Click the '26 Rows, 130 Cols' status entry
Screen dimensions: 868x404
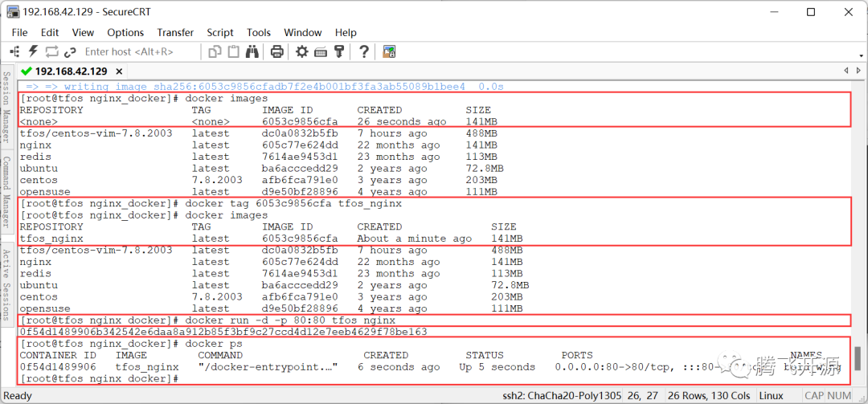[x=709, y=396]
